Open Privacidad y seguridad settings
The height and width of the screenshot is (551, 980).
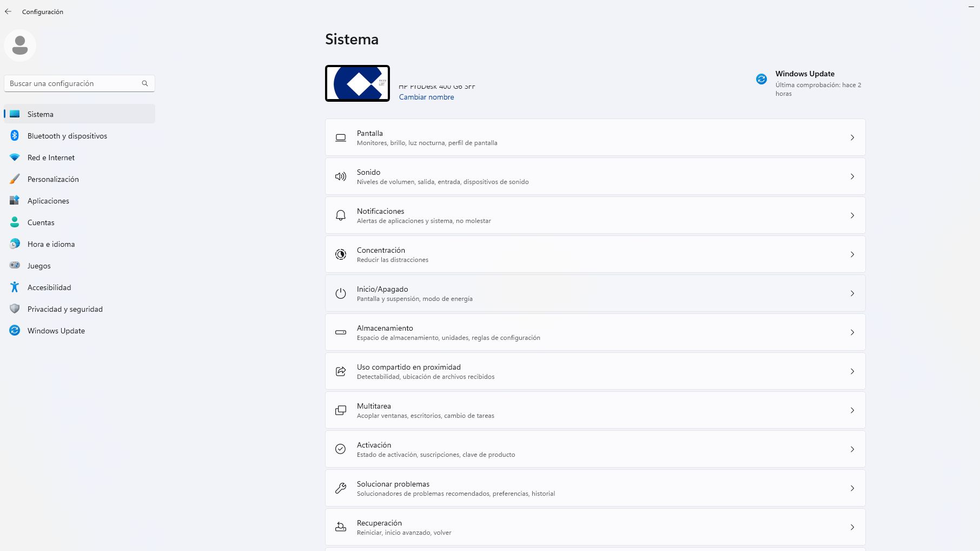click(65, 309)
